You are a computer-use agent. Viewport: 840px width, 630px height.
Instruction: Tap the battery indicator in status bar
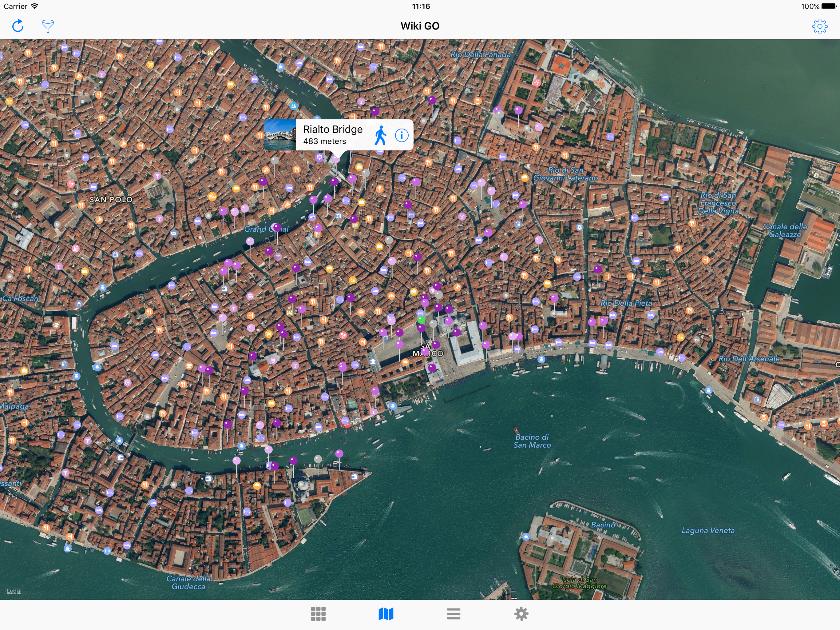tap(829, 6)
